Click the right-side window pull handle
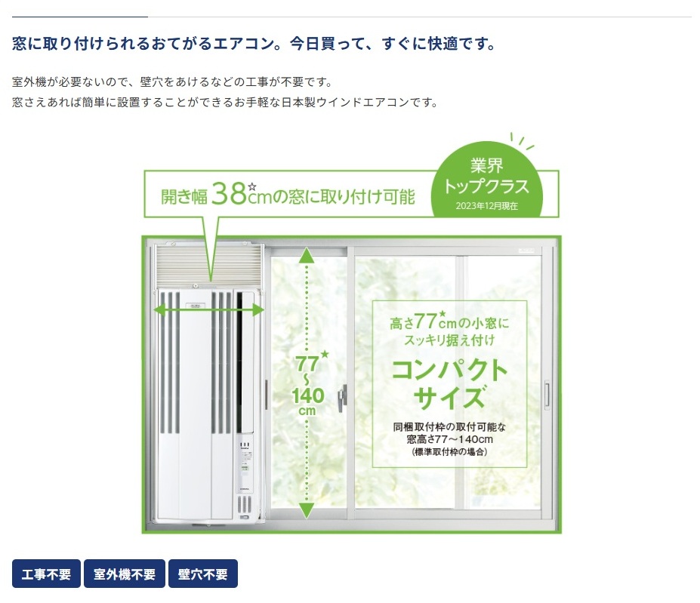700x603 pixels. (x=547, y=395)
